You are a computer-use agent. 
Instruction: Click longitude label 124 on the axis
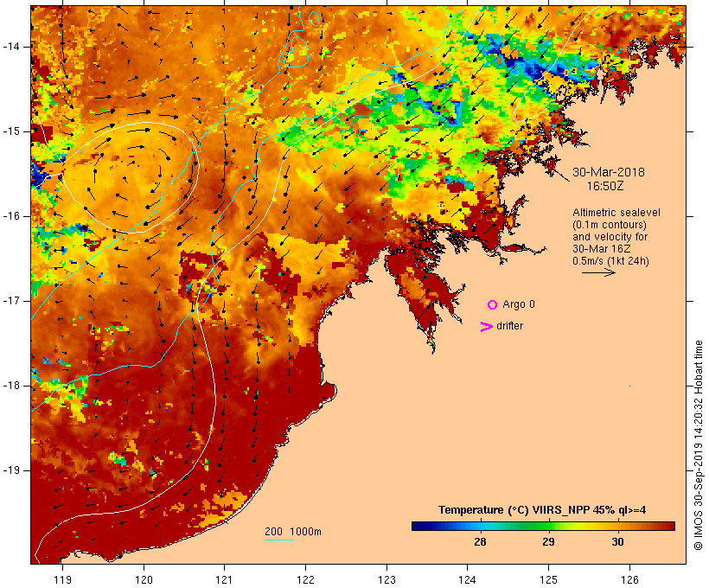pyautogui.click(x=468, y=579)
